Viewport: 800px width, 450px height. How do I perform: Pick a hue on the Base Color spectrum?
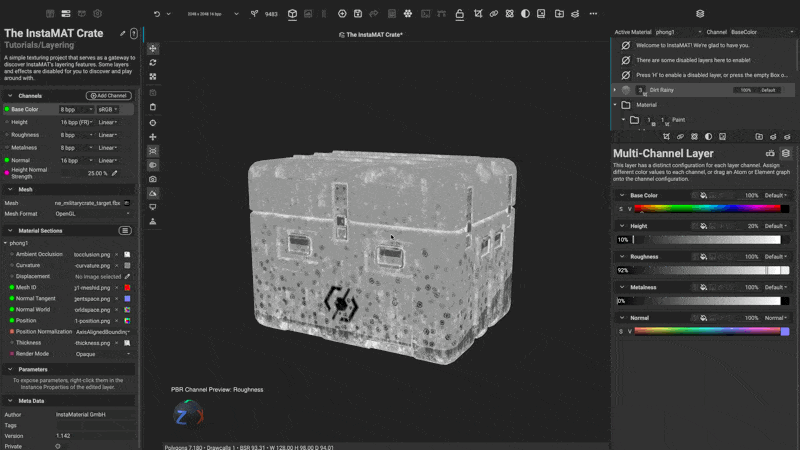(707, 209)
